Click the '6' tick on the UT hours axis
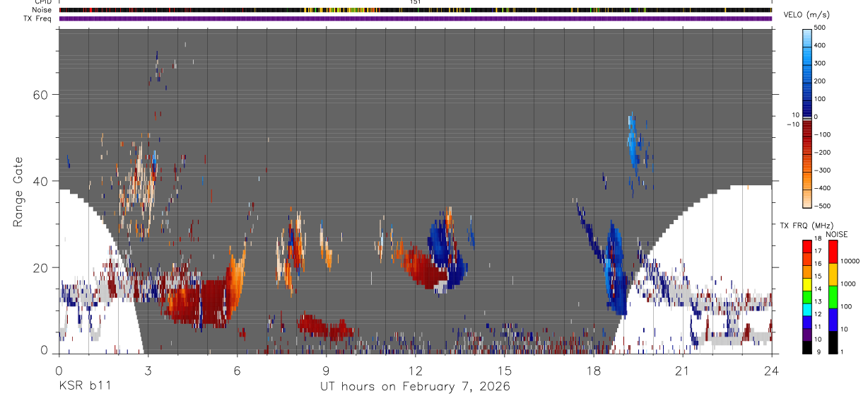This screenshot has height=401, width=868. [x=237, y=371]
